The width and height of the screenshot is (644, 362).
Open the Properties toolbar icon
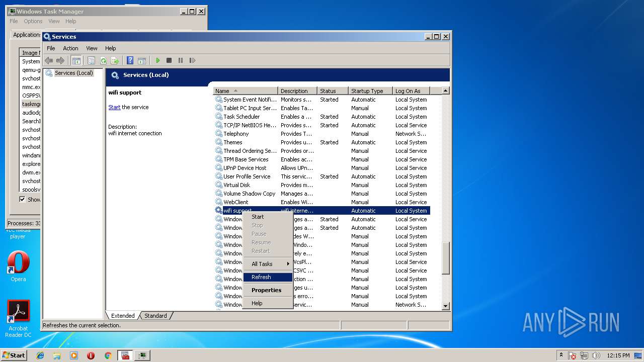click(91, 60)
